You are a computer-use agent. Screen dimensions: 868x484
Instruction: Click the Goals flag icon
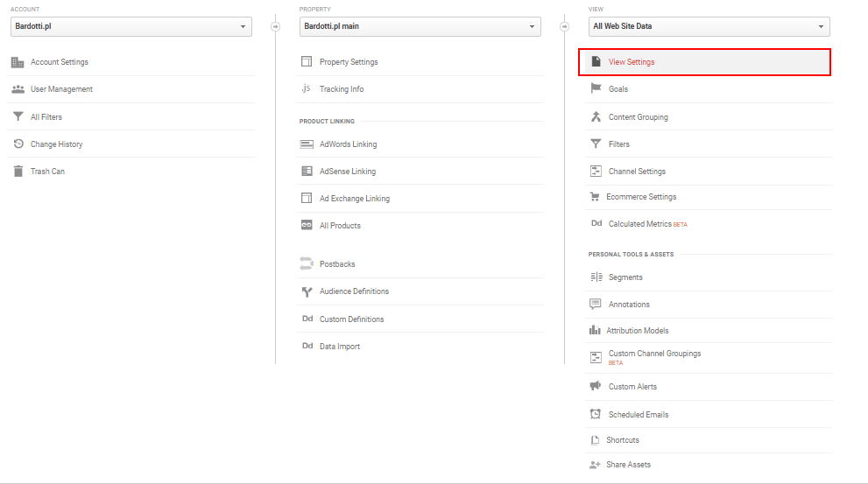[596, 88]
